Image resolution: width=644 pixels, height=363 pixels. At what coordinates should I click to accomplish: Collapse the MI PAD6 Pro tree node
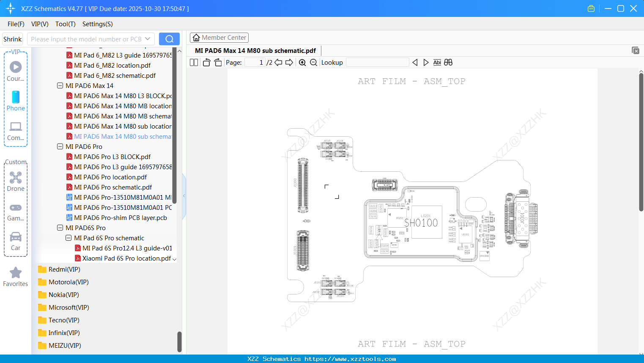pos(60,146)
